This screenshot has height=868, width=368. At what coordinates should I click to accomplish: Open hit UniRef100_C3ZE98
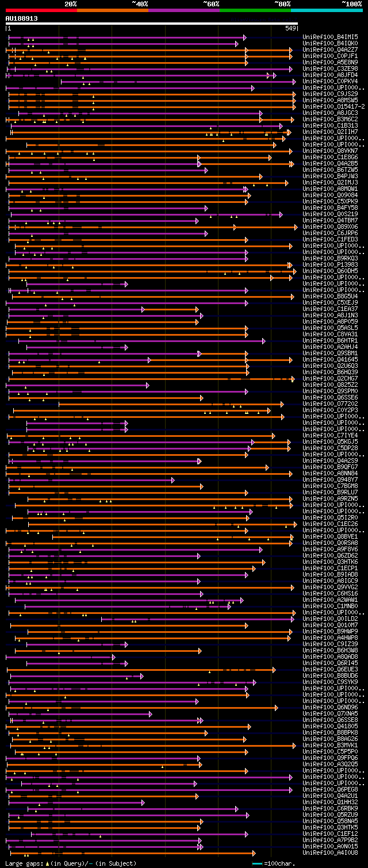point(330,68)
